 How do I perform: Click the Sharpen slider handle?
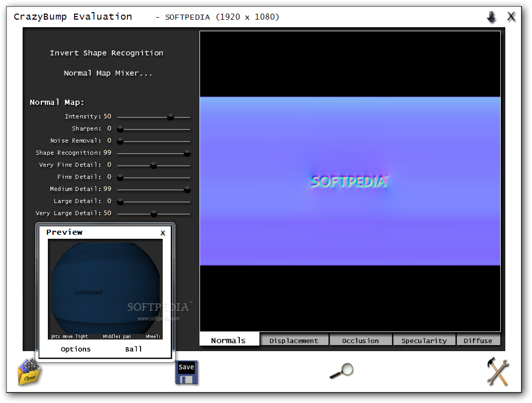point(120,129)
